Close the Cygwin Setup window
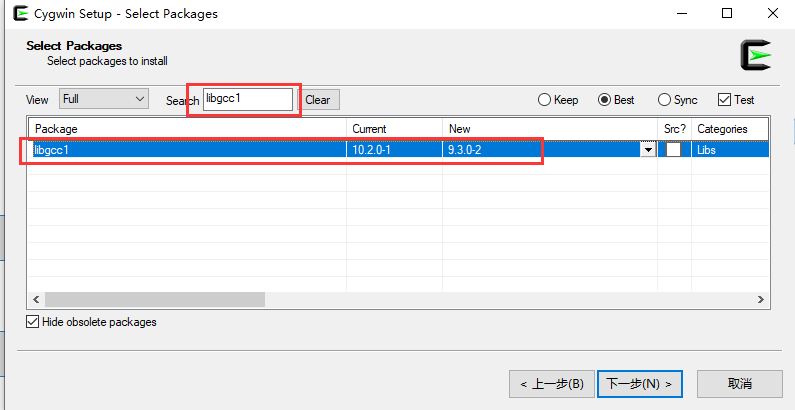 click(x=773, y=13)
